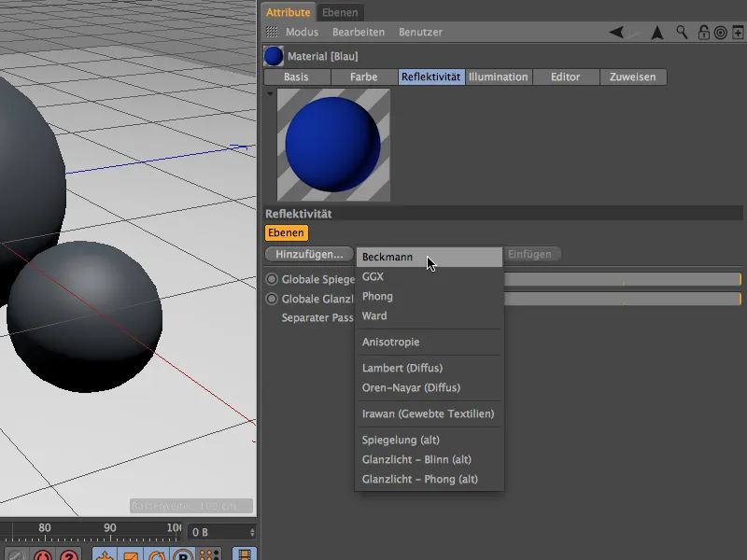Toggle scale keyframe square icon
747x560 pixels.
131,555
